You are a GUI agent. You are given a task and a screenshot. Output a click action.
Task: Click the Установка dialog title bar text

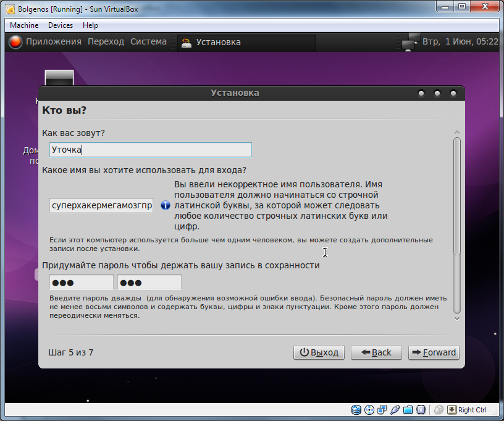coord(235,93)
